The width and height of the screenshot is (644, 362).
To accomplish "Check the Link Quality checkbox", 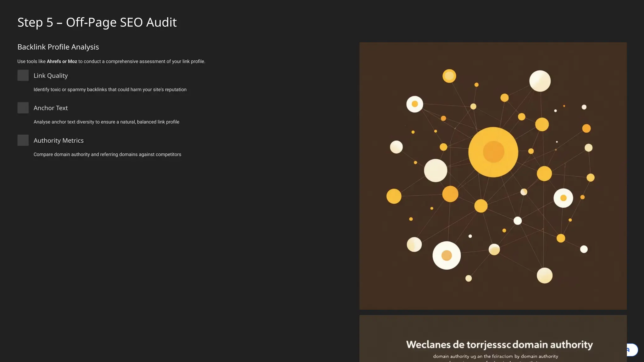I will [23, 75].
